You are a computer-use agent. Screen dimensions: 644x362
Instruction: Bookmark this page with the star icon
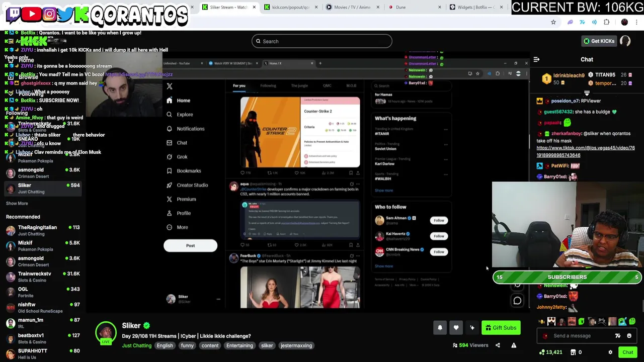tap(553, 22)
